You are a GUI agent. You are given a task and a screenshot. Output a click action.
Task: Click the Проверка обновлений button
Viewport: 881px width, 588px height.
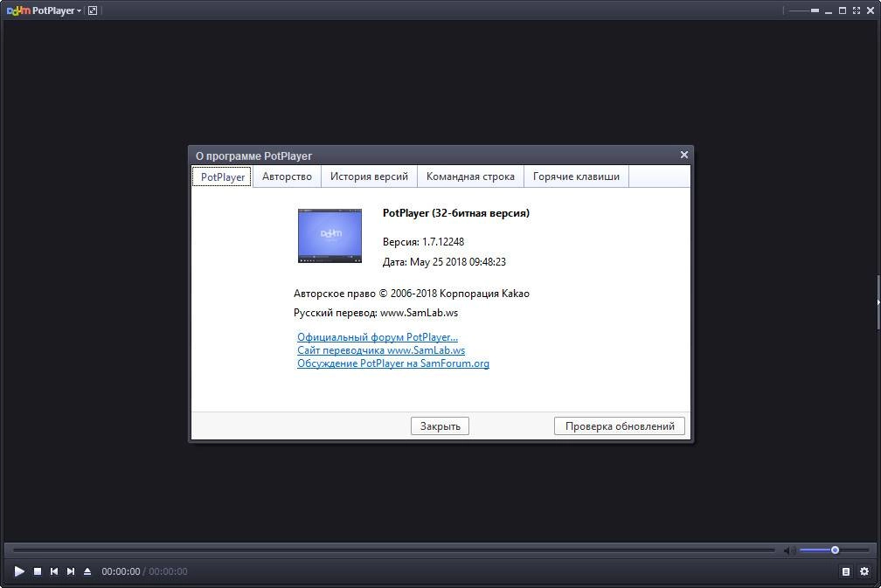pos(619,426)
